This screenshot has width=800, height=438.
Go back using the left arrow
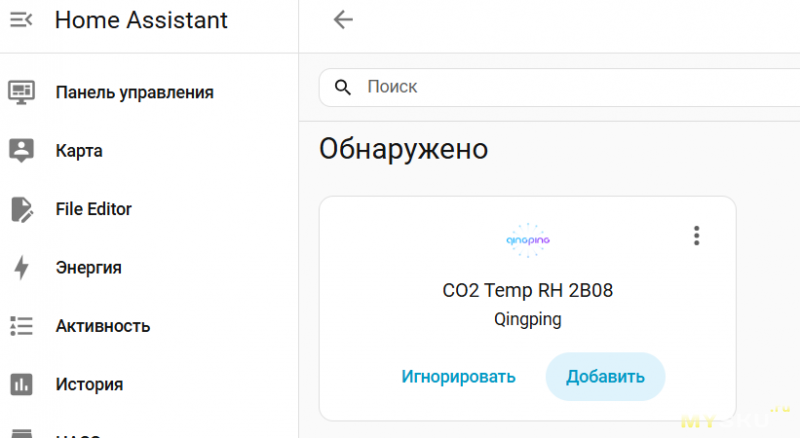pyautogui.click(x=343, y=20)
